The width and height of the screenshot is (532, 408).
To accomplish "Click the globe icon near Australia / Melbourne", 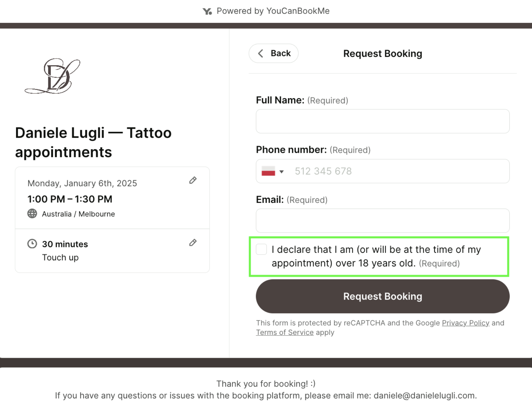I will [x=32, y=214].
